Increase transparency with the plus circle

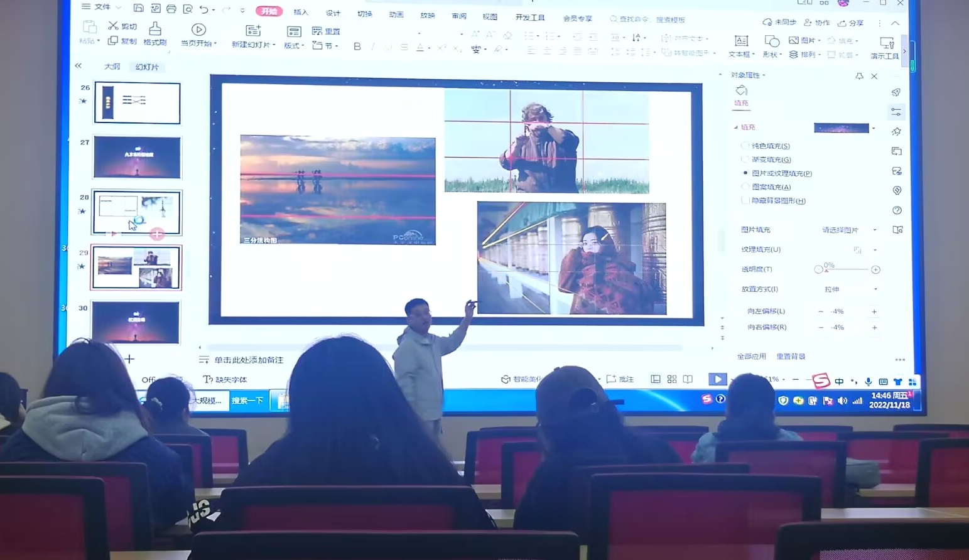(875, 269)
